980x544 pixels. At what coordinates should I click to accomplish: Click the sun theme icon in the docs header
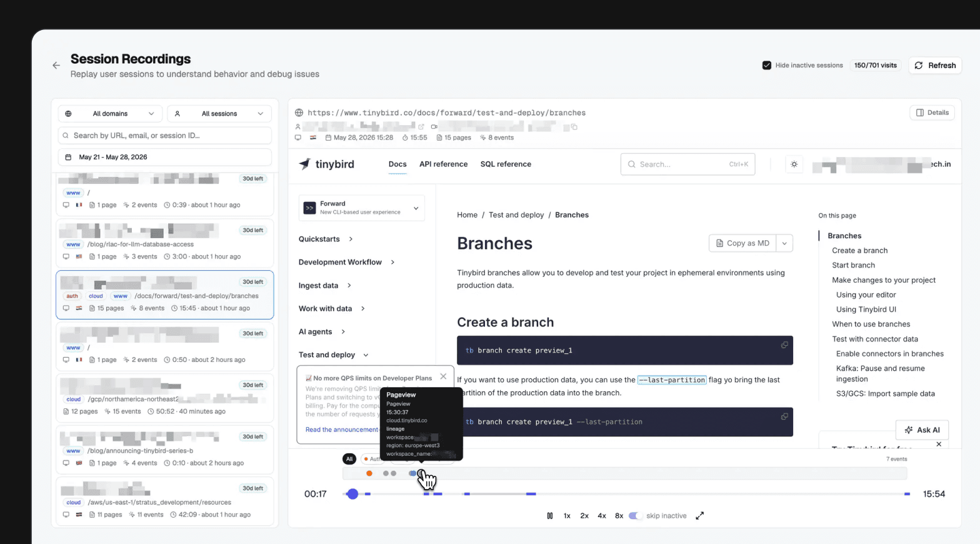click(x=794, y=164)
